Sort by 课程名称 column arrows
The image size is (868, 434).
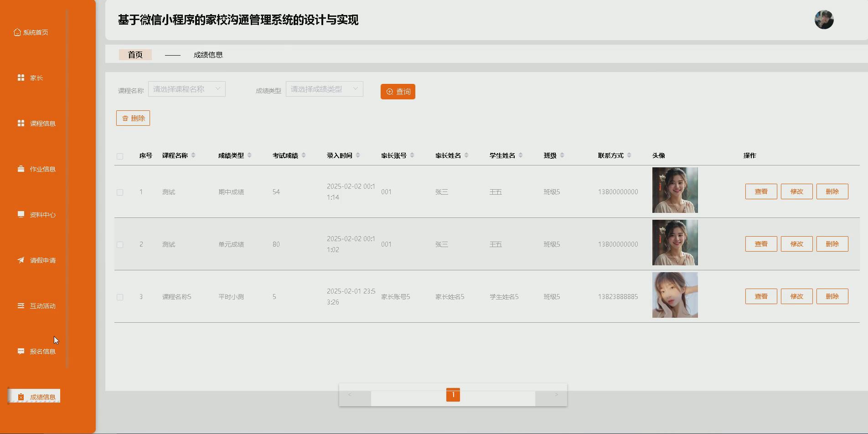pos(193,155)
